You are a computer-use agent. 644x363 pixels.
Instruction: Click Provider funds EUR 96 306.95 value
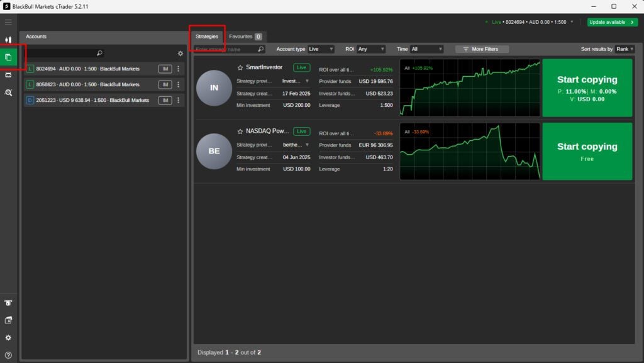[x=376, y=145]
